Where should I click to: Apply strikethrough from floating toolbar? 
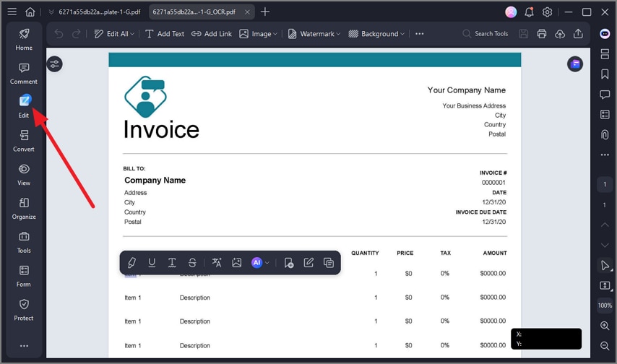click(x=192, y=262)
